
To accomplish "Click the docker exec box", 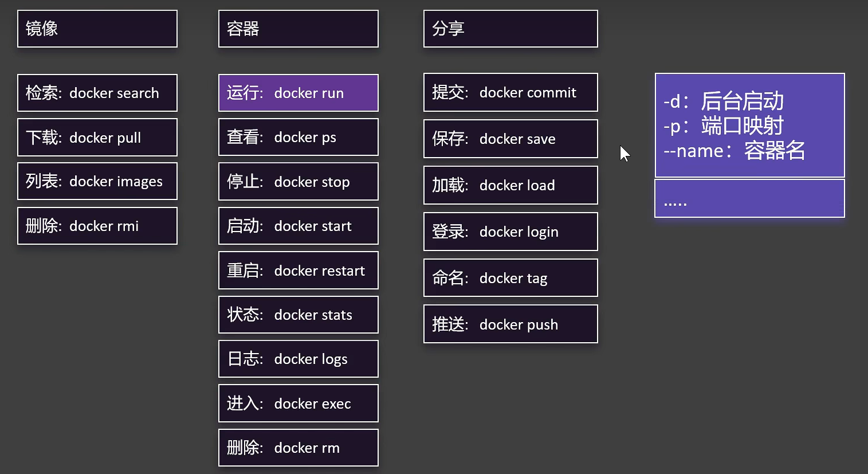I will click(298, 403).
